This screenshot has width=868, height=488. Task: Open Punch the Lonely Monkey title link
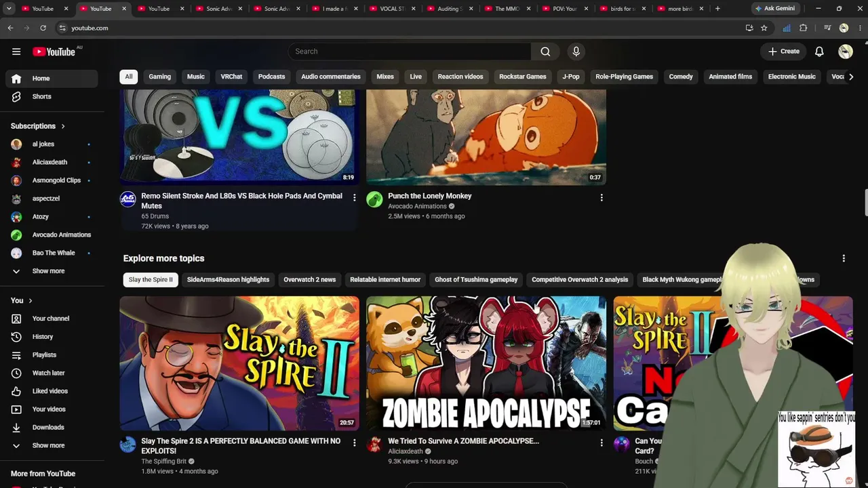(430, 196)
